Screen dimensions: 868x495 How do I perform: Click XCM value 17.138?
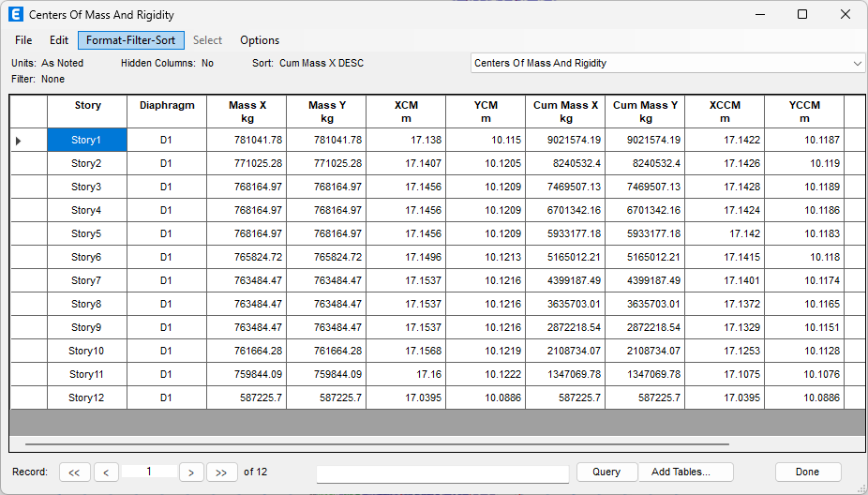tap(406, 140)
